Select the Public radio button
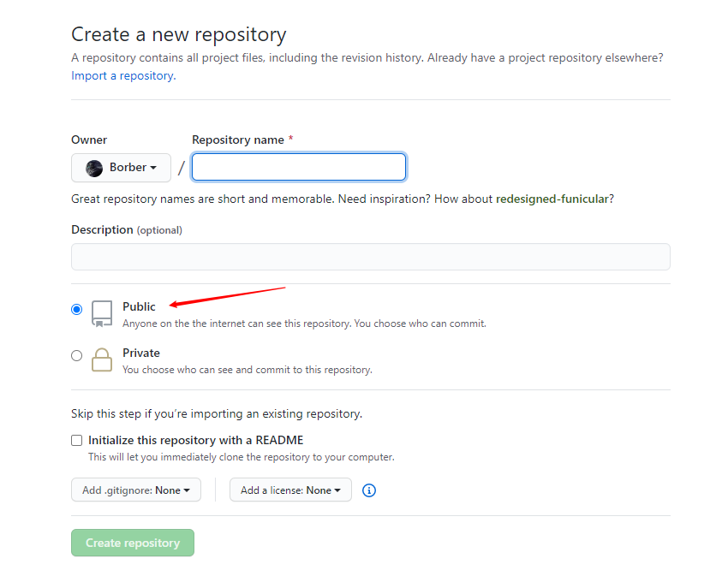Image resolution: width=728 pixels, height=582 pixels. [x=77, y=310]
